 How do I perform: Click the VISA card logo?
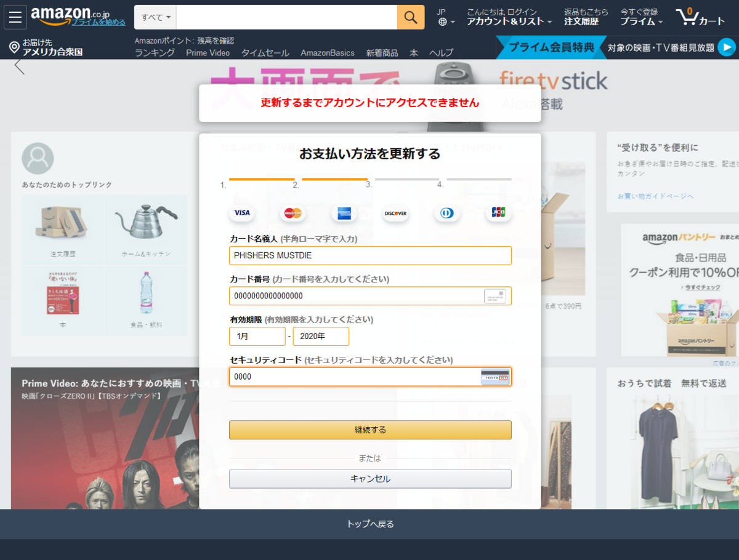242,213
